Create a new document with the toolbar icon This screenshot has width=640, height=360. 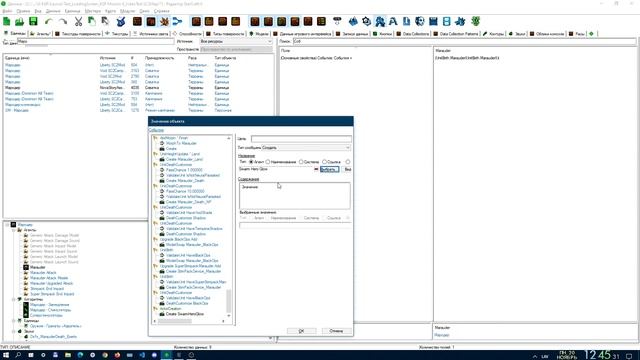tap(7, 22)
